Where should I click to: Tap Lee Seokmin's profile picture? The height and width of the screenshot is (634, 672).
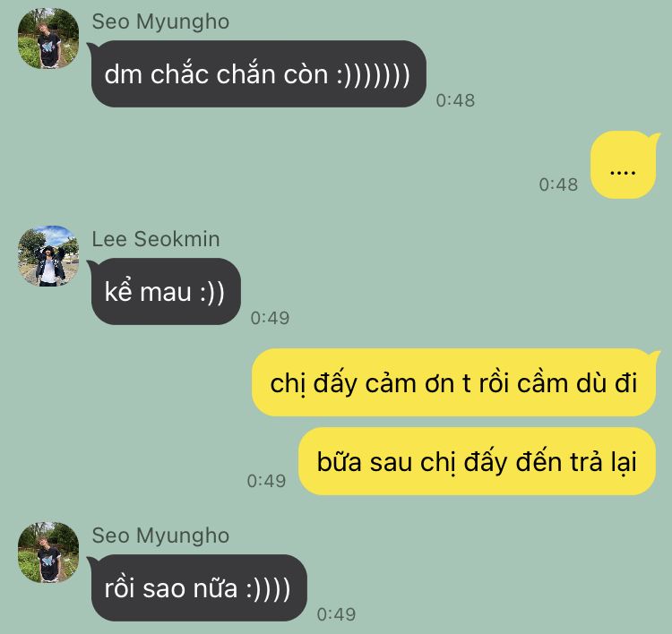point(48,256)
